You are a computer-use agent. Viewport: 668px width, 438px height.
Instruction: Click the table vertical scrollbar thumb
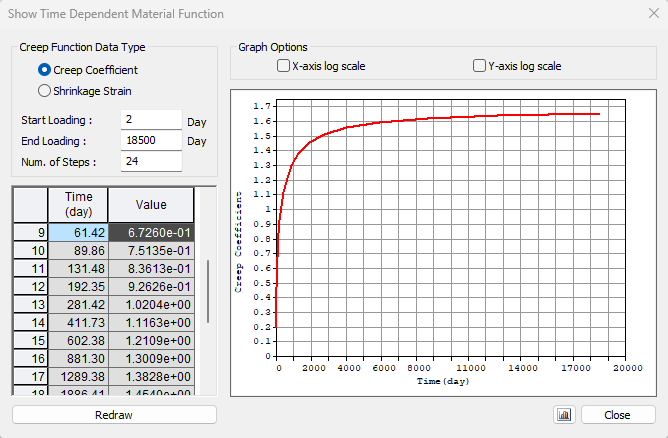[x=208, y=291]
